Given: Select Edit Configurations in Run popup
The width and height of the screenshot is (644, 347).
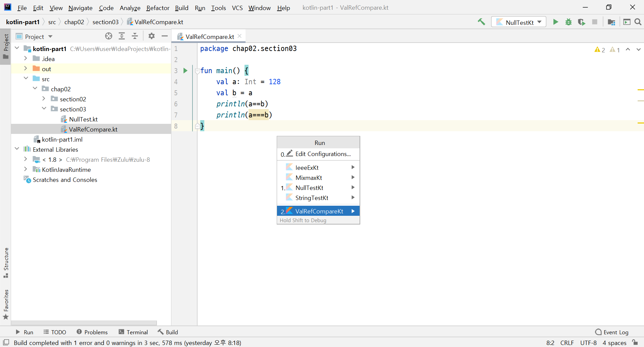Looking at the screenshot, I should (x=318, y=154).
